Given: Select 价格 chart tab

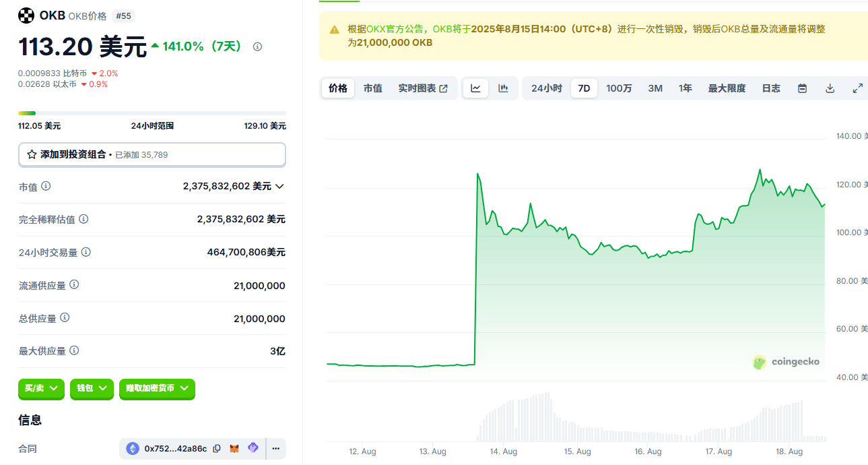Looking at the screenshot, I should (x=338, y=88).
